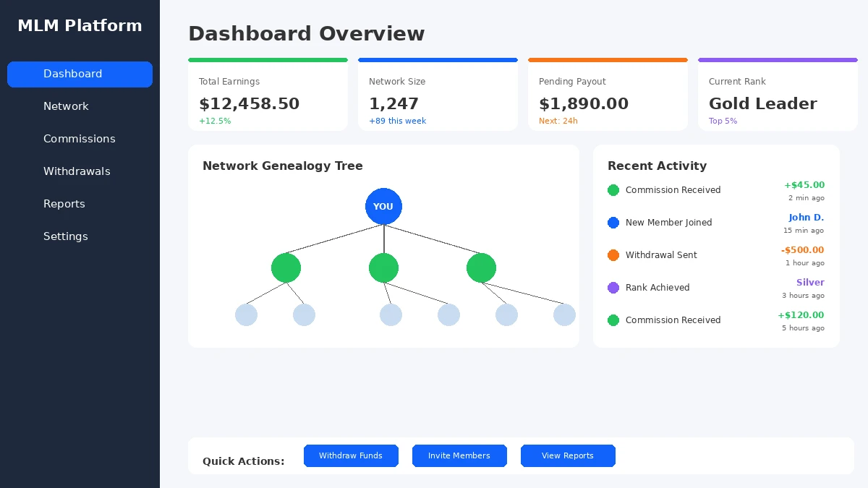Click the blue New Member Joined icon
Viewport: 868px width, 488px height.
pyautogui.click(x=613, y=223)
